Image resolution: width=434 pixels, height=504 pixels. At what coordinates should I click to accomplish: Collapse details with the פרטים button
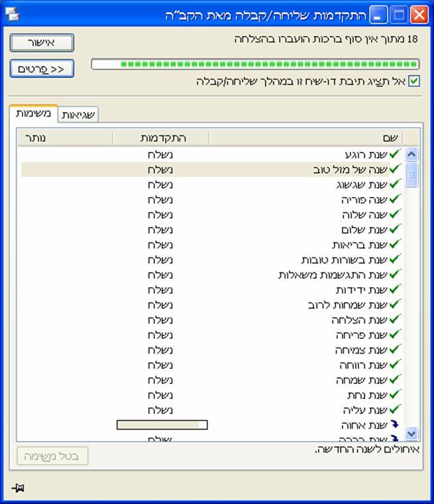(x=42, y=69)
